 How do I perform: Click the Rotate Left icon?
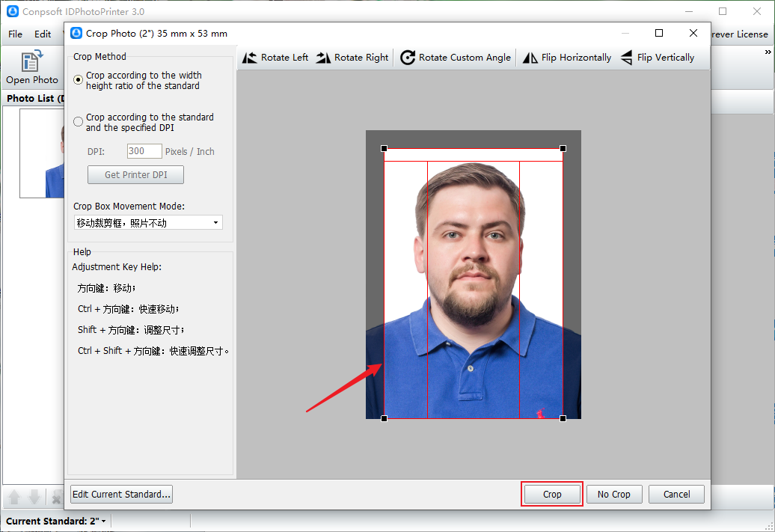coord(250,58)
